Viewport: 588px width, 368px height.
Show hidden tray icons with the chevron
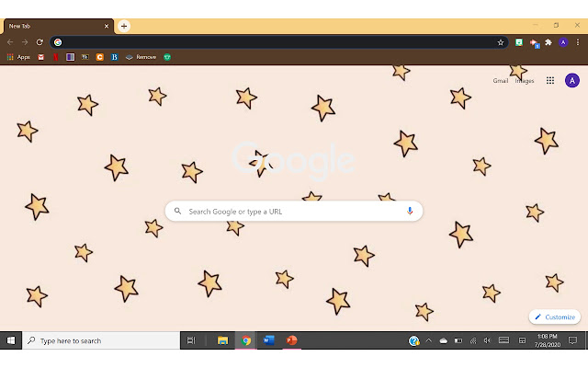tap(429, 340)
